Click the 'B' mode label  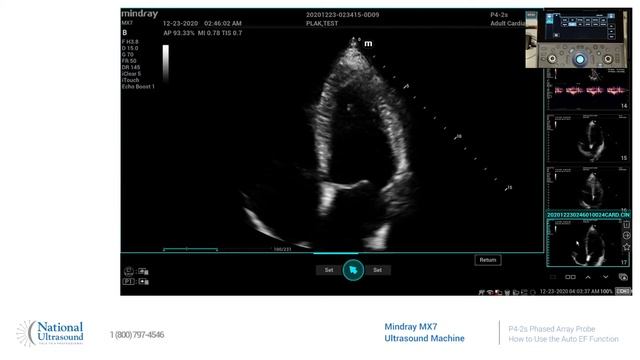click(x=124, y=33)
